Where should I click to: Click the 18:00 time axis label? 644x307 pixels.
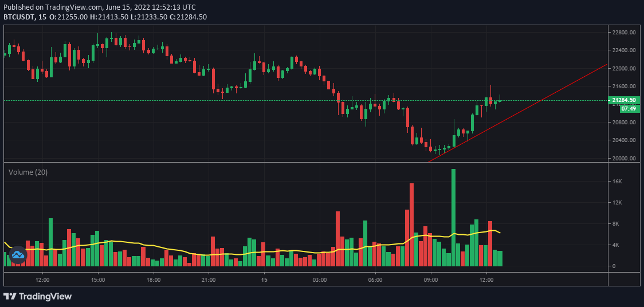tap(153, 280)
